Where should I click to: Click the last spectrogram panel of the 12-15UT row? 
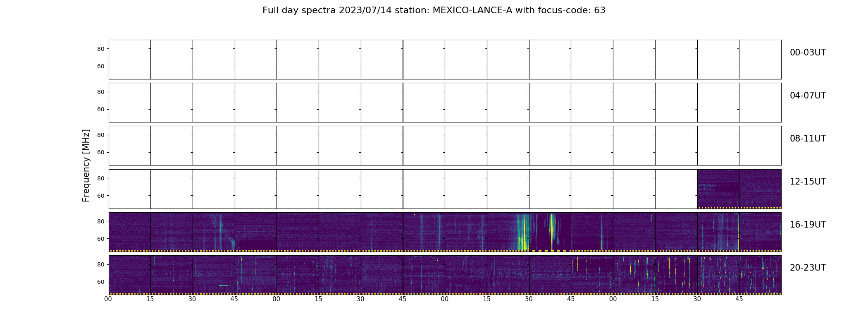click(x=760, y=189)
